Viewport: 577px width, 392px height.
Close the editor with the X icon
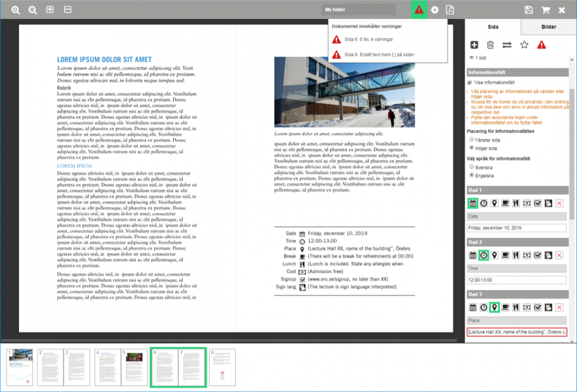pyautogui.click(x=561, y=10)
